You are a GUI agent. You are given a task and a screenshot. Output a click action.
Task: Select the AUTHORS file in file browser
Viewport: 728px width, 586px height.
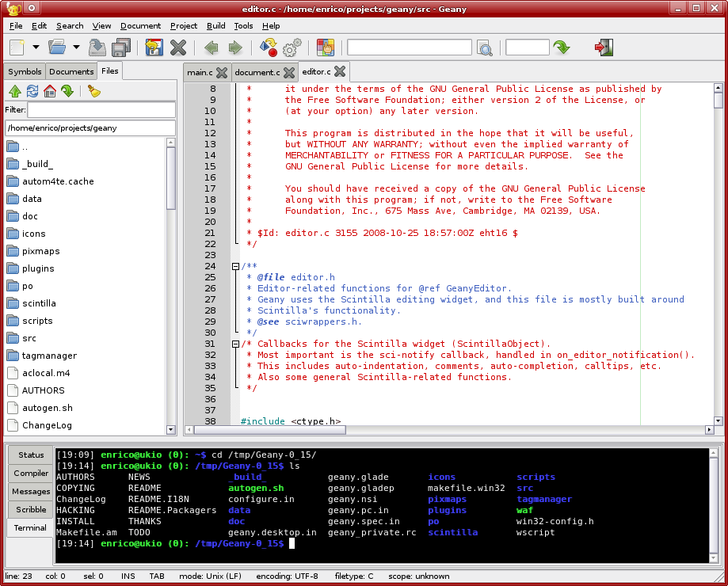pyautogui.click(x=85, y=390)
